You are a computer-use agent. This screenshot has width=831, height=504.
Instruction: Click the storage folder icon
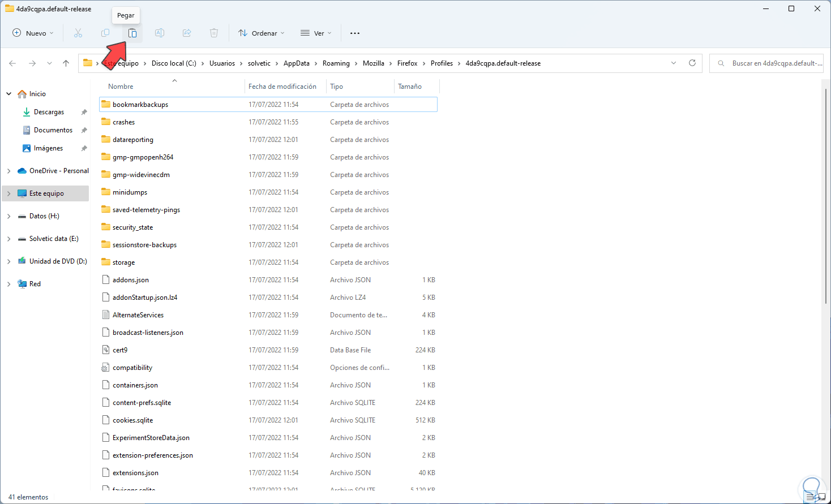pos(106,262)
